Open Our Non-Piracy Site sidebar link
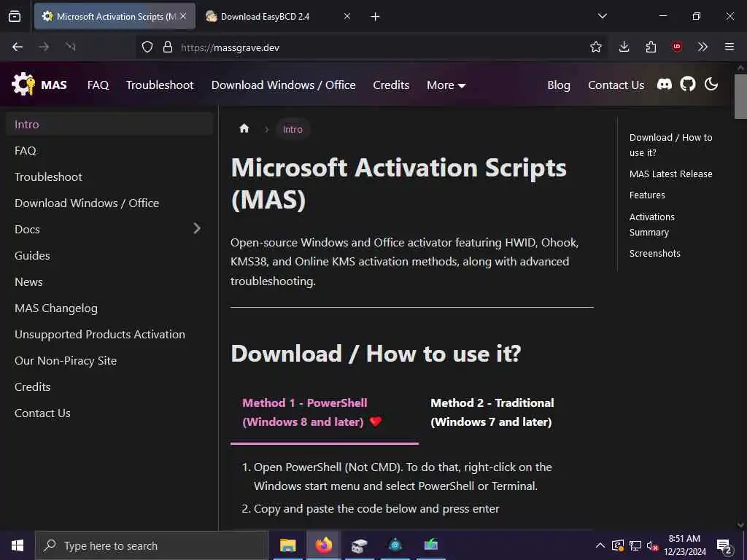Image resolution: width=747 pixels, height=560 pixels. (109, 360)
